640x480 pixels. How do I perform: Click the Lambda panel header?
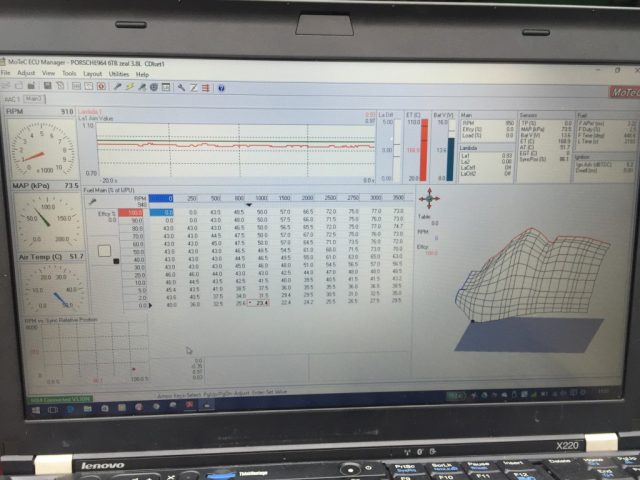(x=468, y=148)
